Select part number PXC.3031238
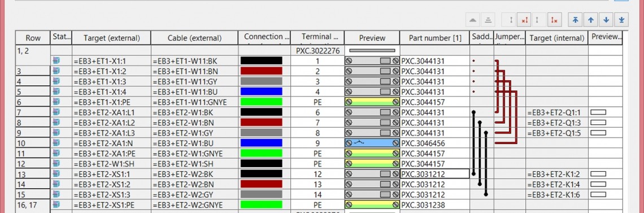The width and height of the screenshot is (644, 213). [x=434, y=205]
